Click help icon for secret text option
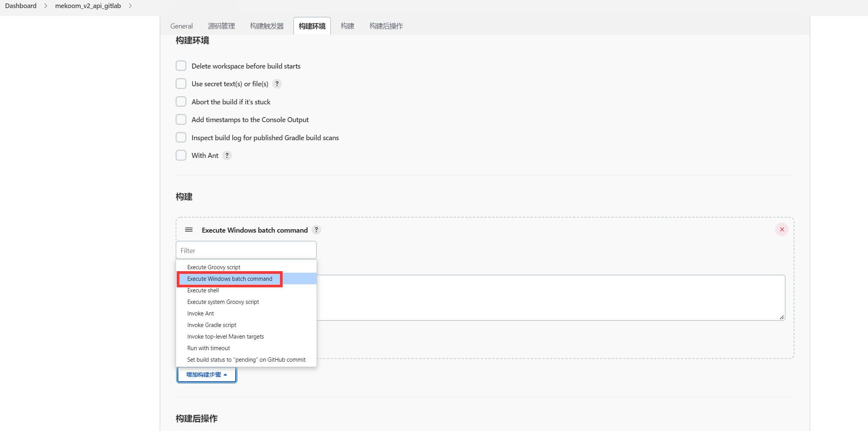The height and width of the screenshot is (431, 868). 277,84
